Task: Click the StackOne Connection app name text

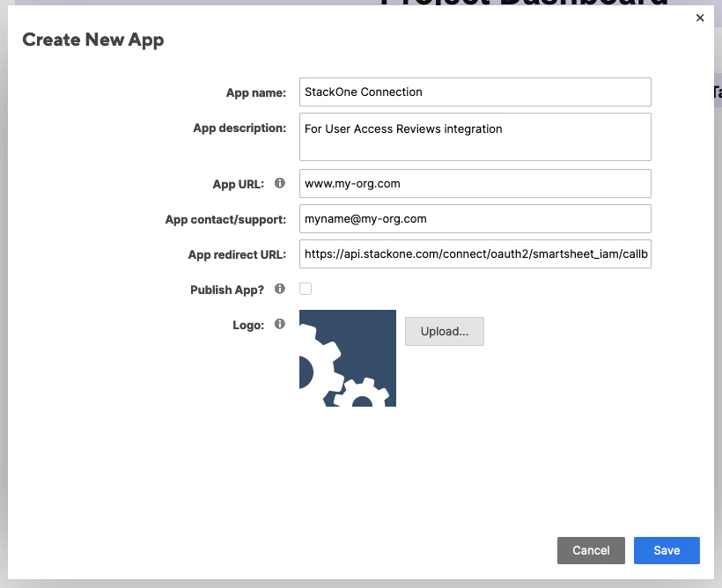Action: click(x=365, y=92)
